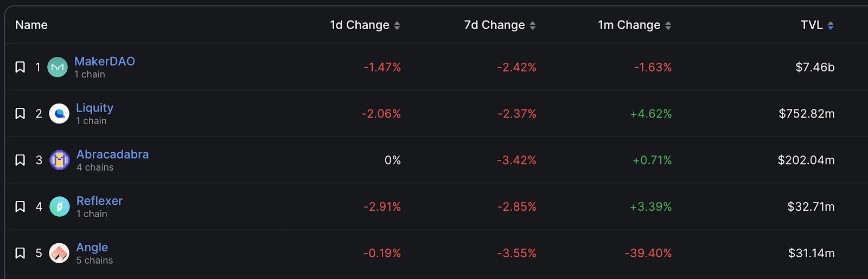Screen dimensions: 868x279
Task: Open the MakerDAO protocol link
Action: pyautogui.click(x=105, y=61)
